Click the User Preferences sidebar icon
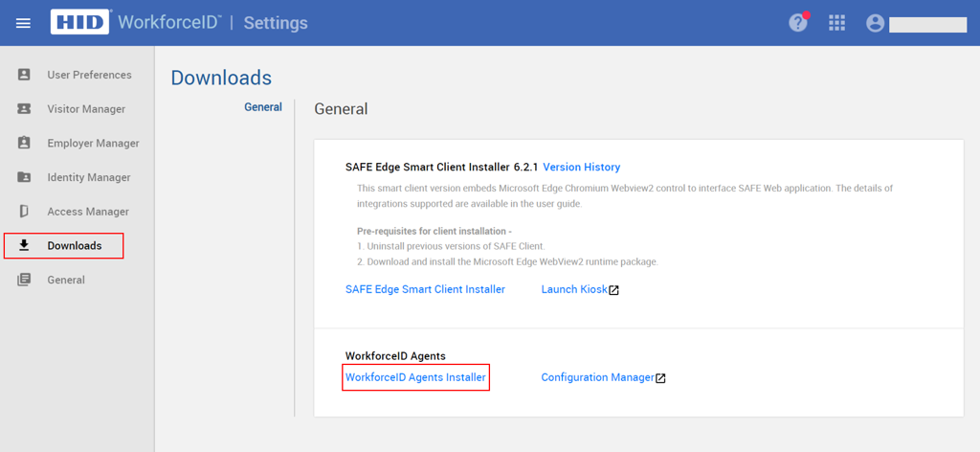The height and width of the screenshot is (452, 980). [24, 75]
